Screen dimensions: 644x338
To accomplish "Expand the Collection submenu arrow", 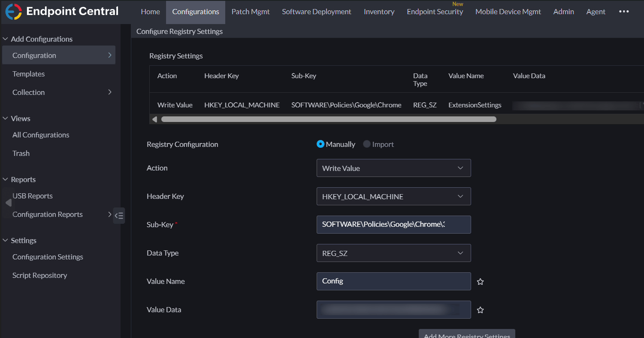I will coord(110,92).
